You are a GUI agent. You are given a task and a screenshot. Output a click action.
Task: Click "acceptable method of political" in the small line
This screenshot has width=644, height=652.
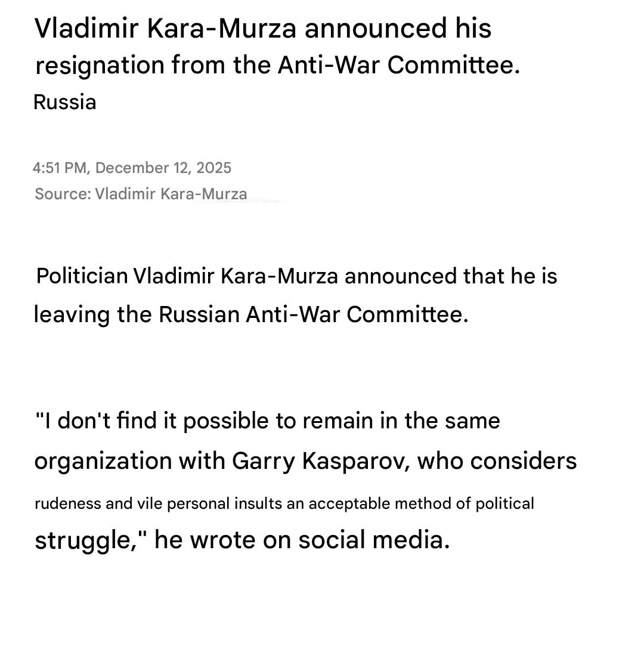[421, 503]
